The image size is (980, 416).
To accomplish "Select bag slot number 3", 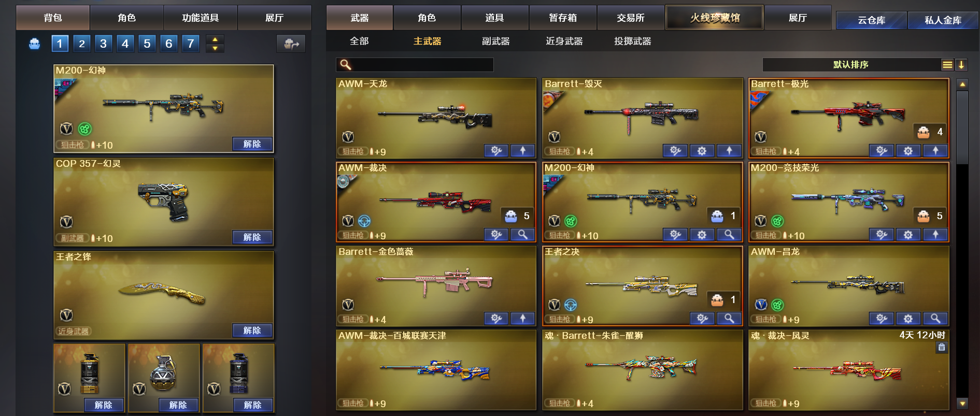I will coord(103,44).
